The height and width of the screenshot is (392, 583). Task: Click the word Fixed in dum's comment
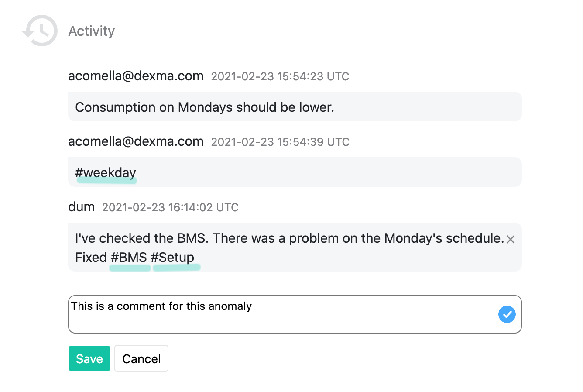(x=91, y=258)
